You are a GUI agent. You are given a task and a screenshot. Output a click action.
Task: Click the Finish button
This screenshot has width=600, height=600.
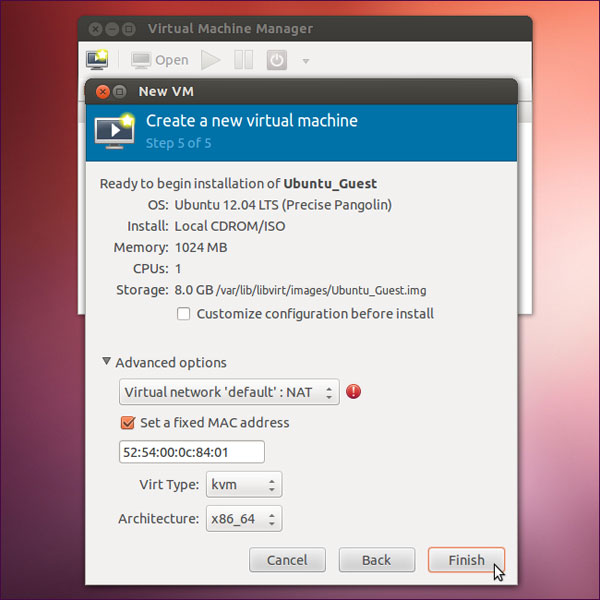click(466, 560)
